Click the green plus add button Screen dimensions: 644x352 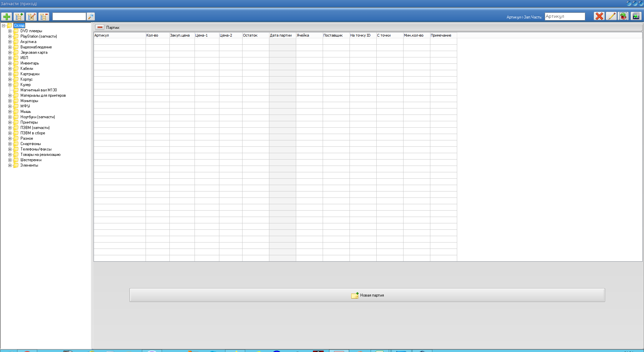coord(6,16)
